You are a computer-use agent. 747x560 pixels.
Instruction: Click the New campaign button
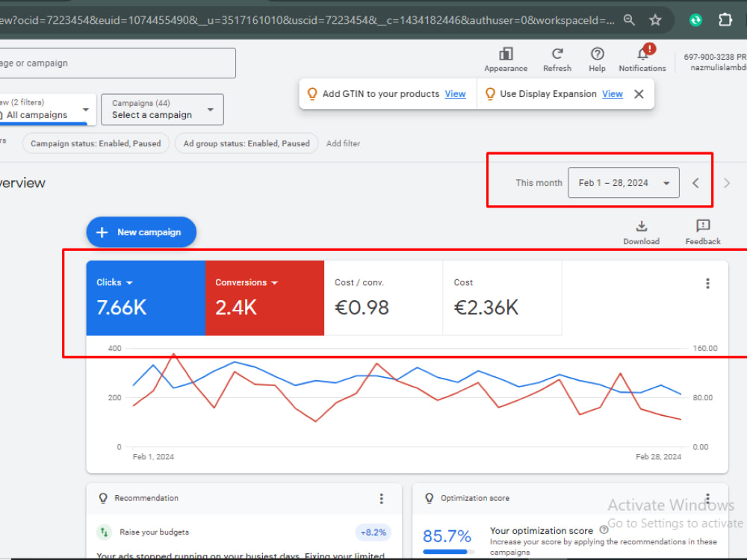pyautogui.click(x=141, y=232)
